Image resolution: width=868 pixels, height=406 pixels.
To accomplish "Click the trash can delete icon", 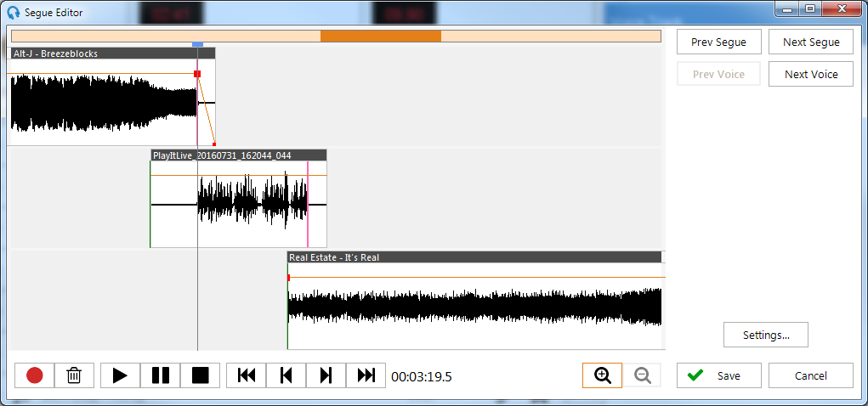I will pyautogui.click(x=75, y=375).
